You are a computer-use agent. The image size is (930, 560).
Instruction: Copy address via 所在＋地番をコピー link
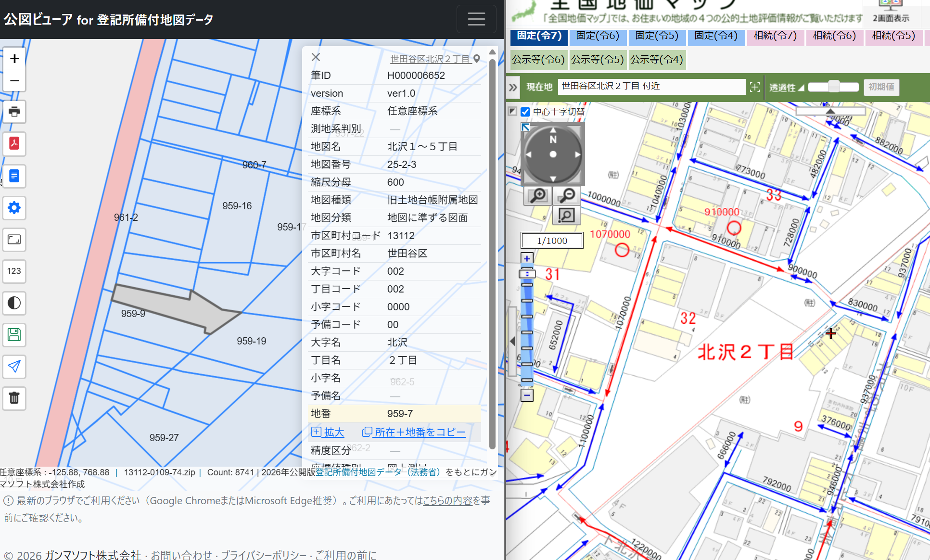click(x=414, y=432)
